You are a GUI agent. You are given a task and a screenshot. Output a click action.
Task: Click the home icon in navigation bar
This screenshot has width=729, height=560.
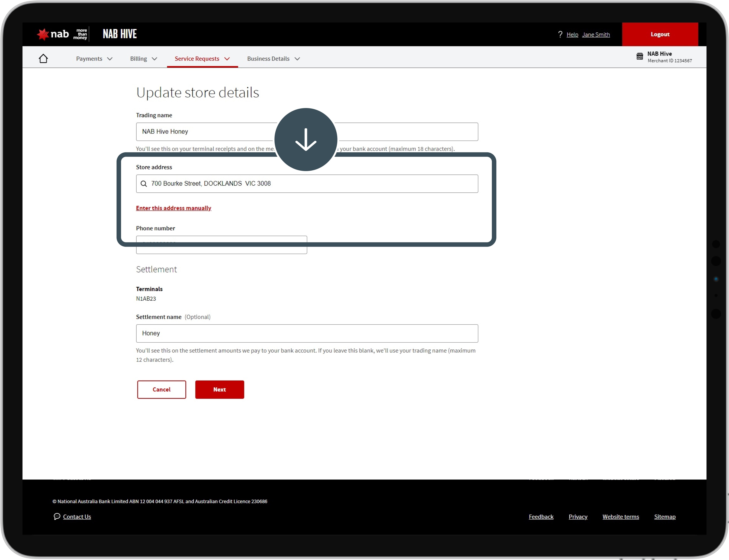click(43, 59)
